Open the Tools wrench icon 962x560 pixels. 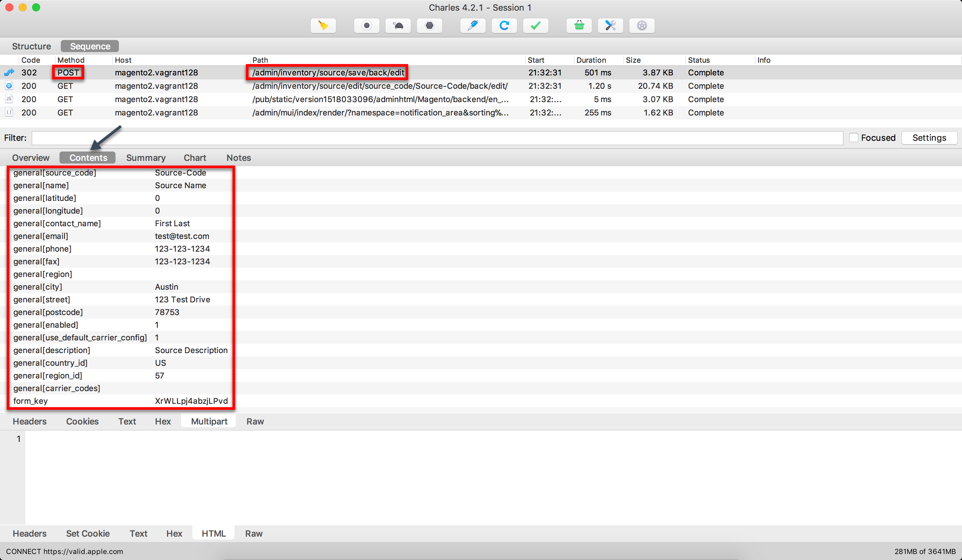click(610, 26)
